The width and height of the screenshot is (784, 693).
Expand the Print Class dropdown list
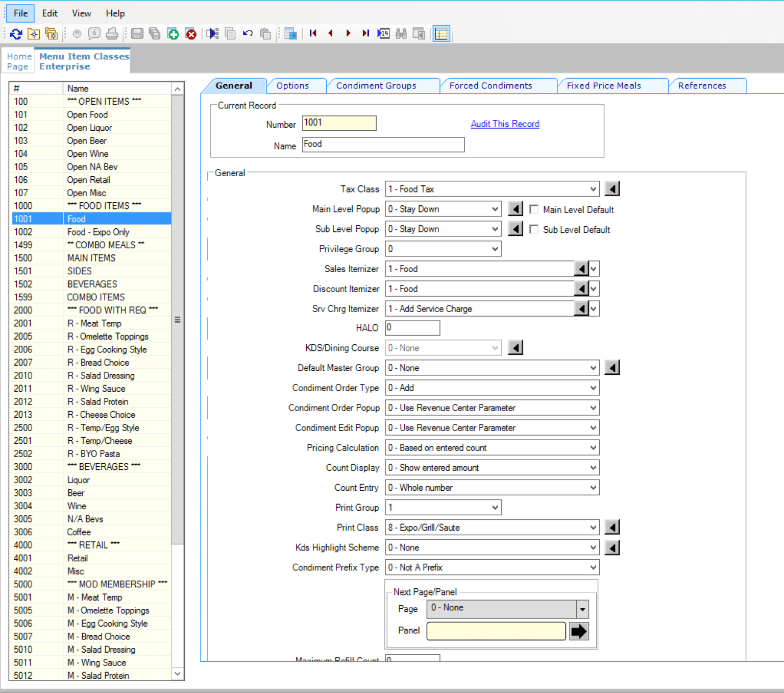(593, 527)
